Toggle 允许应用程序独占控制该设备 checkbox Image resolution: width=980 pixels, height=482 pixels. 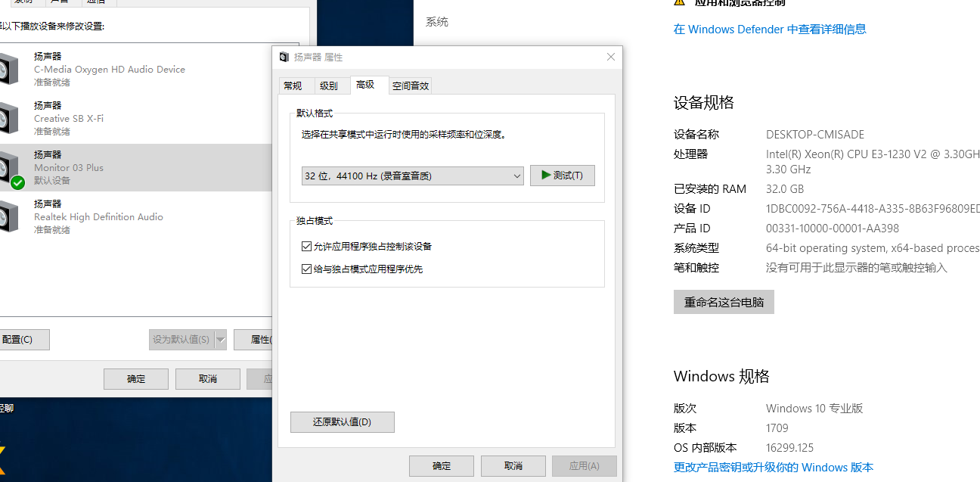306,247
